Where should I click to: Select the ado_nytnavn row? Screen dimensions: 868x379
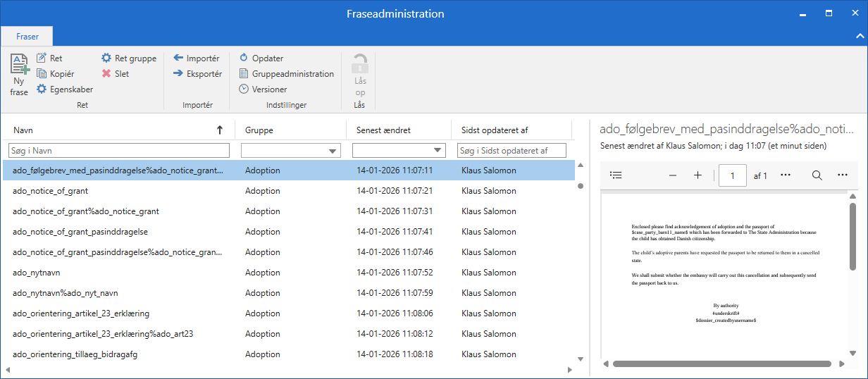[289, 273]
